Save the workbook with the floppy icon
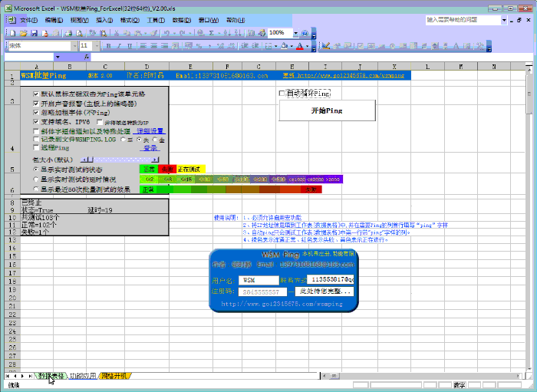 (34, 33)
